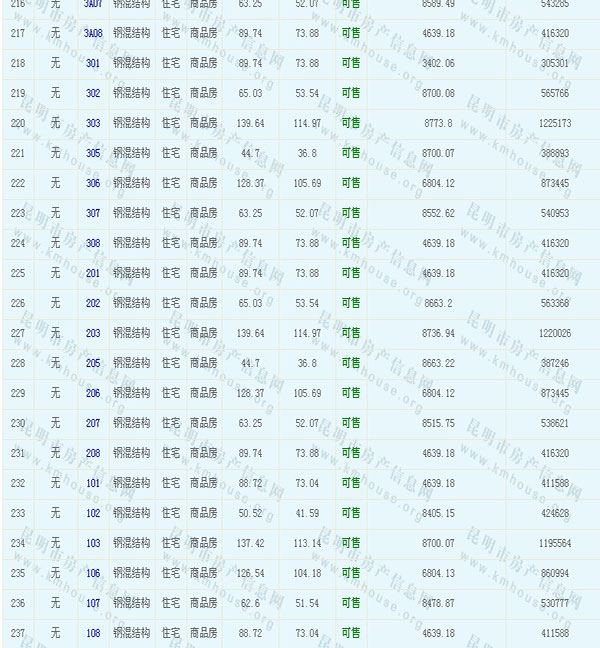Select room 303 link
The width and height of the screenshot is (600, 648).
click(93, 123)
